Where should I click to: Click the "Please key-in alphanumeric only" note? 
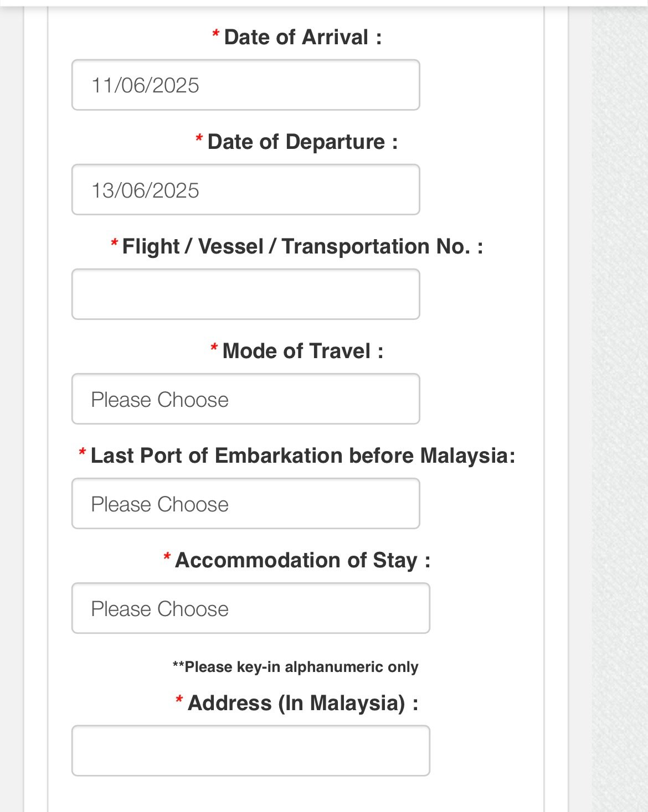pos(295,667)
